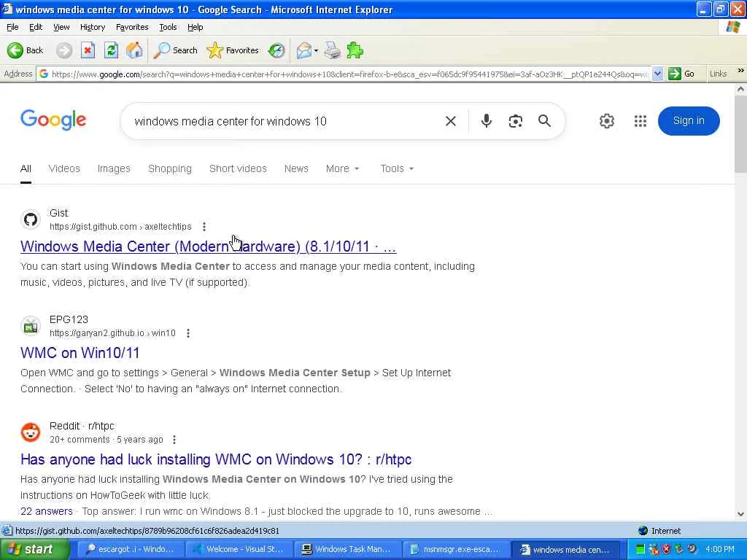Open the History clock icon

pos(276,50)
